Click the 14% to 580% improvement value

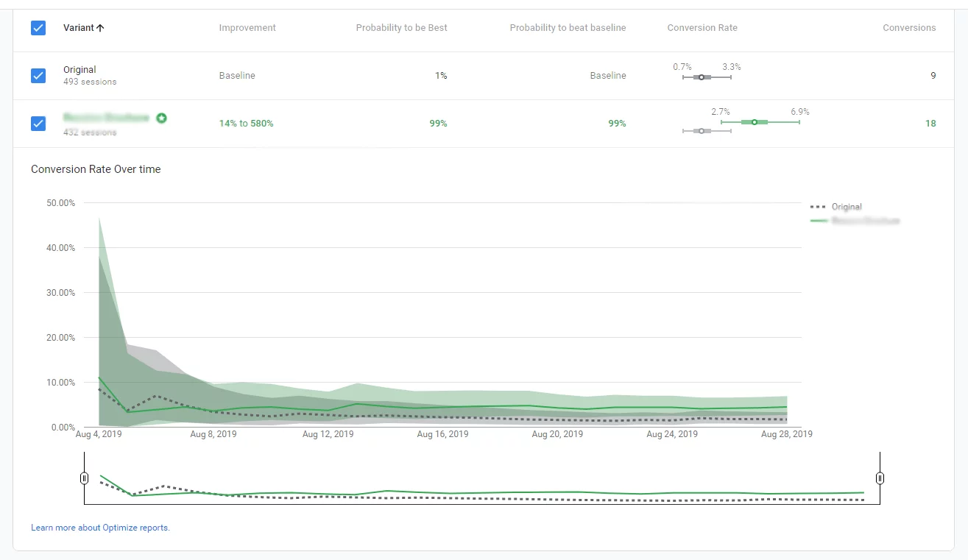[x=246, y=124]
